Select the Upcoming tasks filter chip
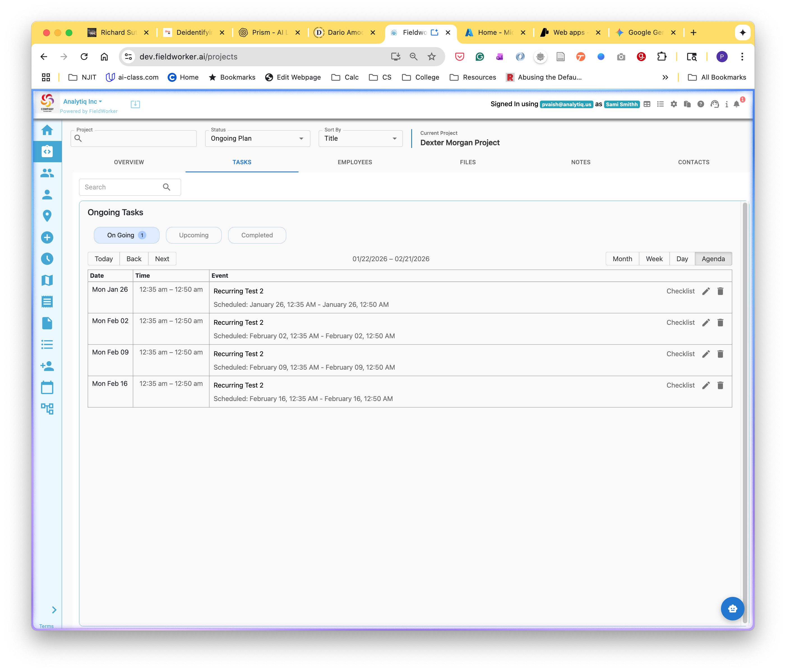Image resolution: width=786 pixels, height=672 pixels. point(193,235)
